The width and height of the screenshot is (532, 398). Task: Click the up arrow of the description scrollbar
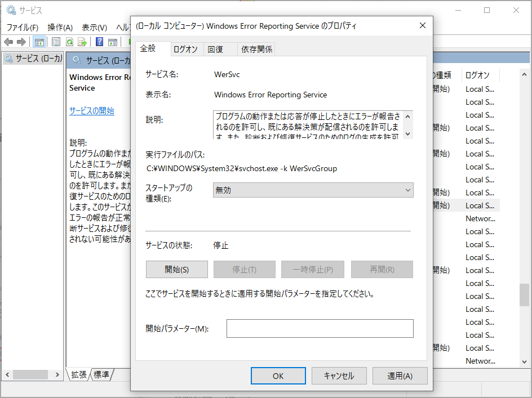click(x=408, y=117)
